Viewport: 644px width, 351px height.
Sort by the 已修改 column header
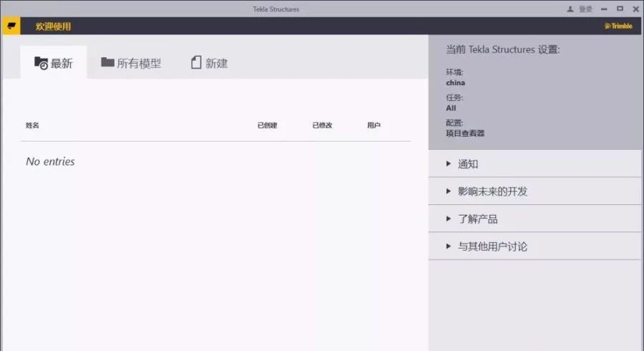pyautogui.click(x=323, y=125)
